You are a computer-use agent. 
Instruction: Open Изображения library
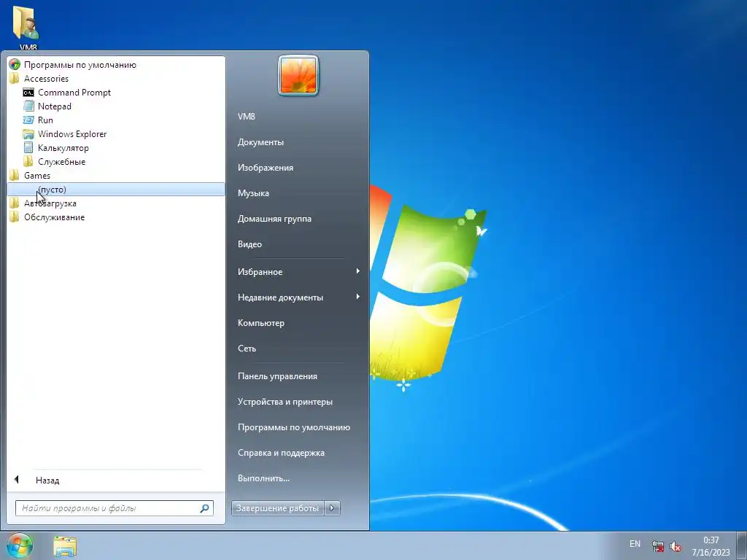point(266,168)
